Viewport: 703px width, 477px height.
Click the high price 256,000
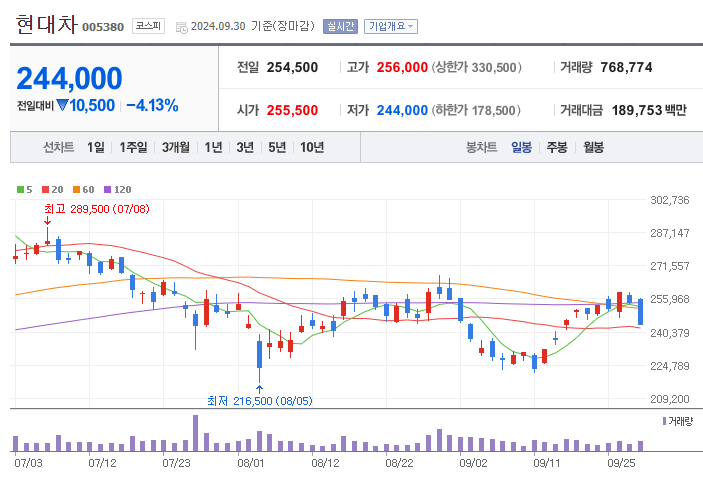402,67
